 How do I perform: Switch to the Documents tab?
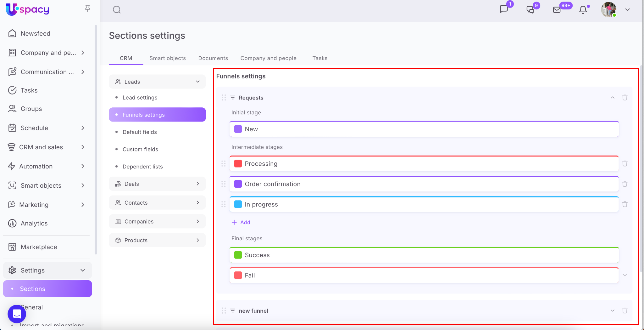(213, 58)
